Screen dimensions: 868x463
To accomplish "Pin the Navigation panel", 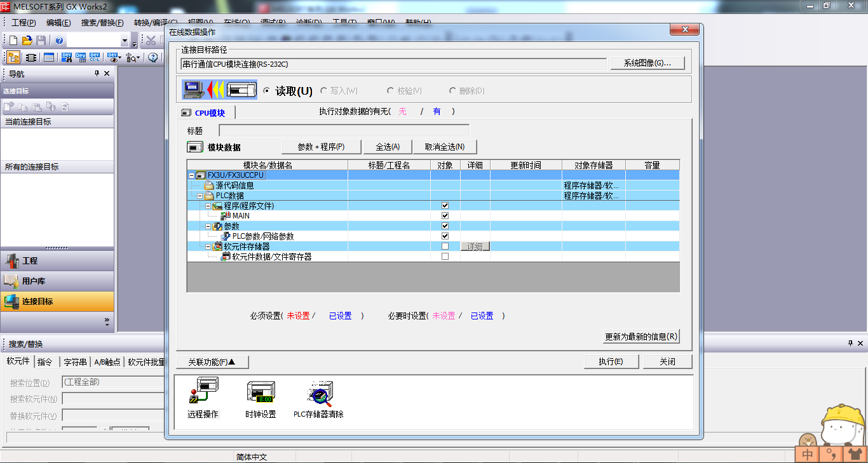I will (x=97, y=74).
